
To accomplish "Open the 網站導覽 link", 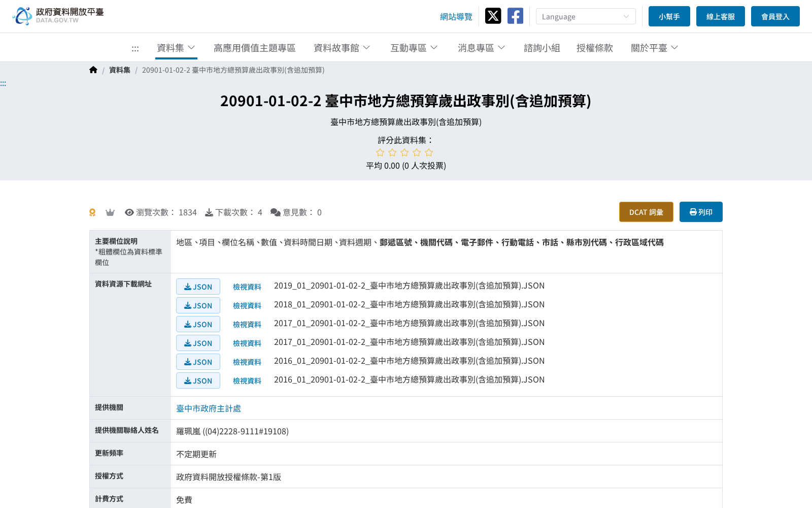I will click(456, 17).
